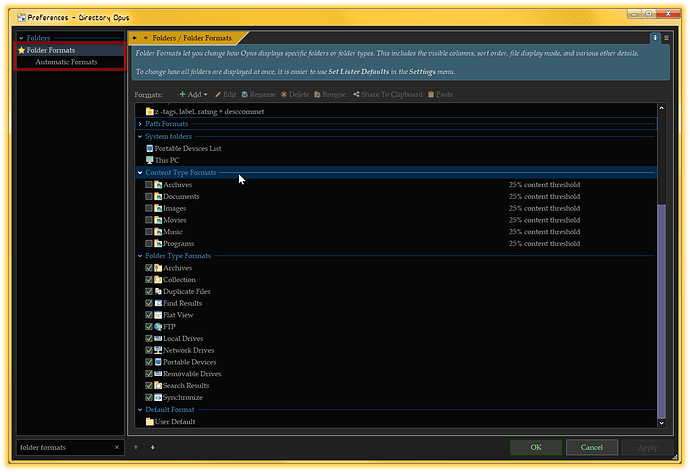Enable the Images content type checkbox
This screenshot has width=690, height=472.
click(149, 208)
